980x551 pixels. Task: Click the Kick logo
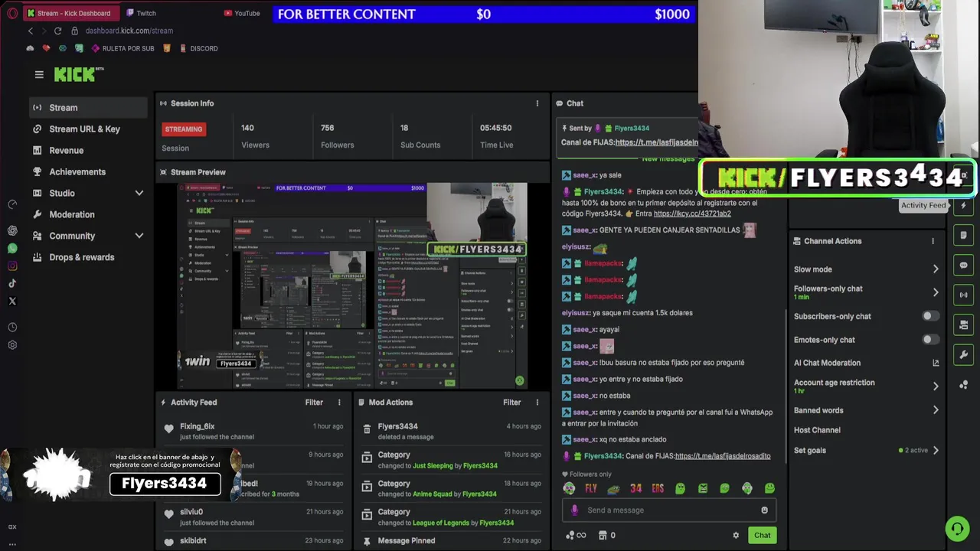79,74
